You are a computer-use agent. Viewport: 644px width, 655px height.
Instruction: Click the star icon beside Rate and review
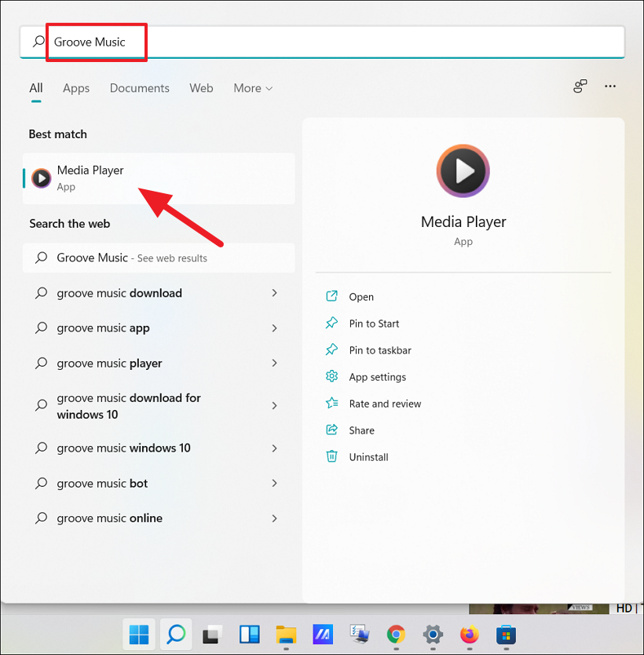coord(331,403)
